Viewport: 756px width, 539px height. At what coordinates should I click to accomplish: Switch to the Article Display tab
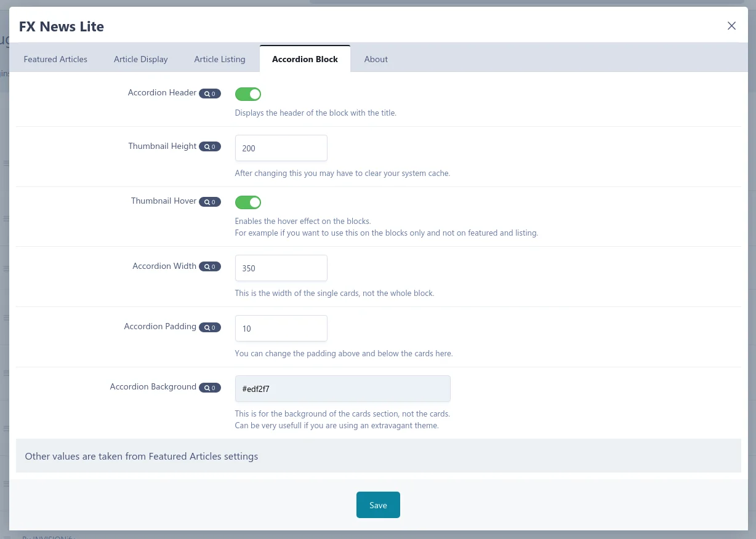click(x=141, y=59)
